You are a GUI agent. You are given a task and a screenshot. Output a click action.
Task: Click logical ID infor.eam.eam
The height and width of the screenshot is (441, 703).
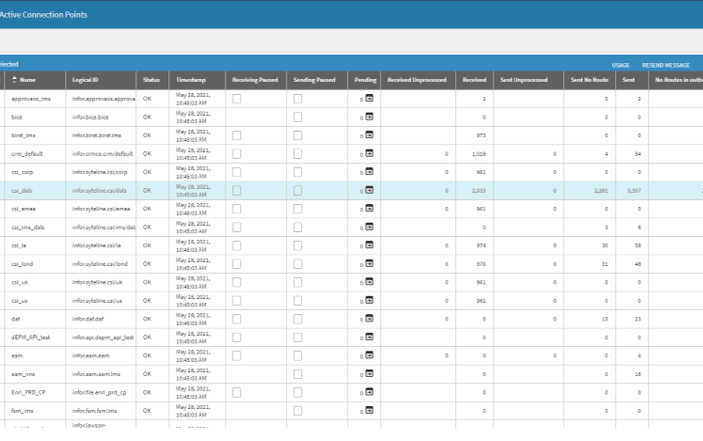pyautogui.click(x=91, y=356)
